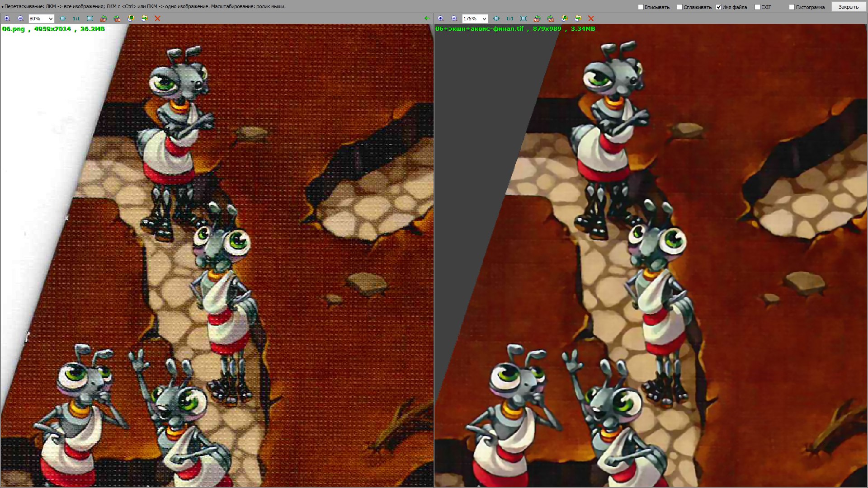Click the right image of ants, tif file
The height and width of the screenshot is (488, 868).
click(651, 256)
